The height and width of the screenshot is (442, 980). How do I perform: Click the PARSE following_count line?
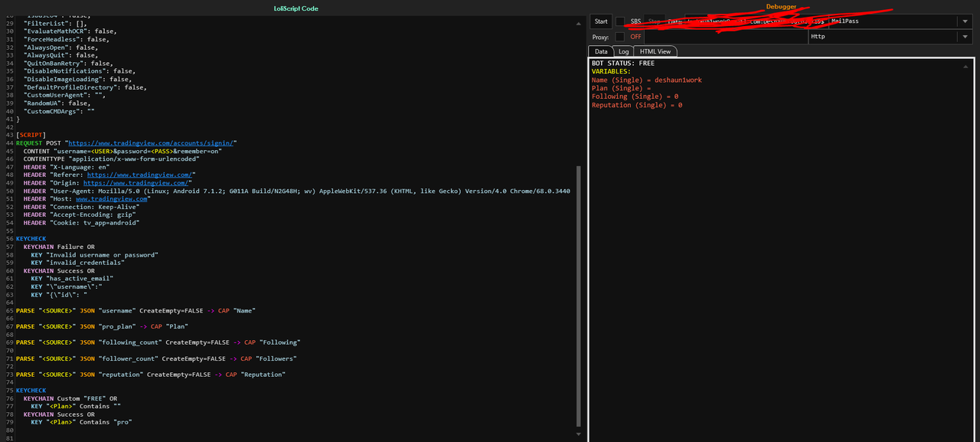(158, 342)
